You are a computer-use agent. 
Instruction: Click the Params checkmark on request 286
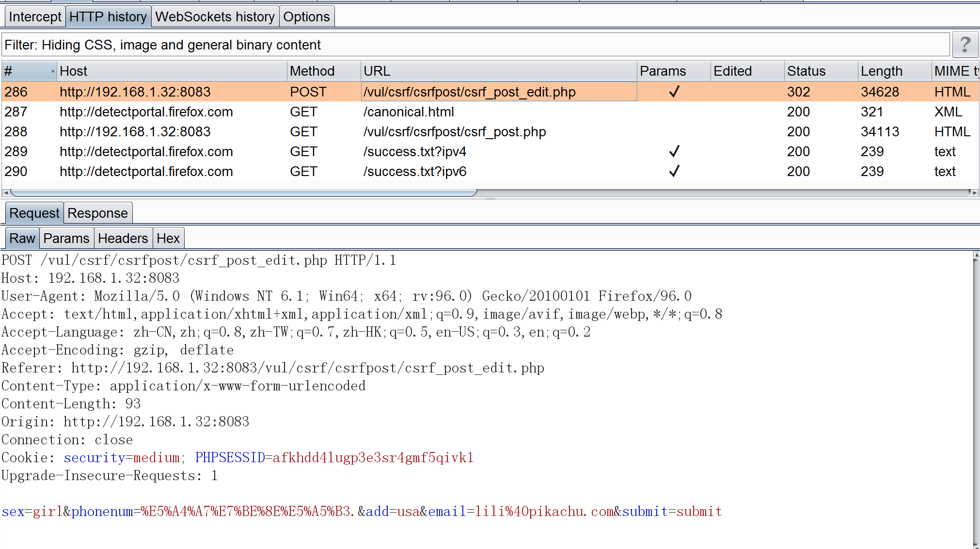(x=674, y=92)
